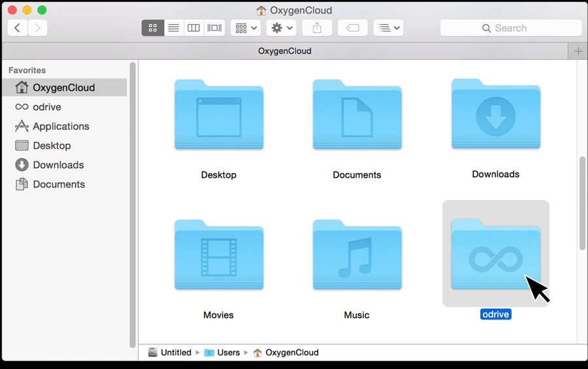Open the Movies folder

219,255
